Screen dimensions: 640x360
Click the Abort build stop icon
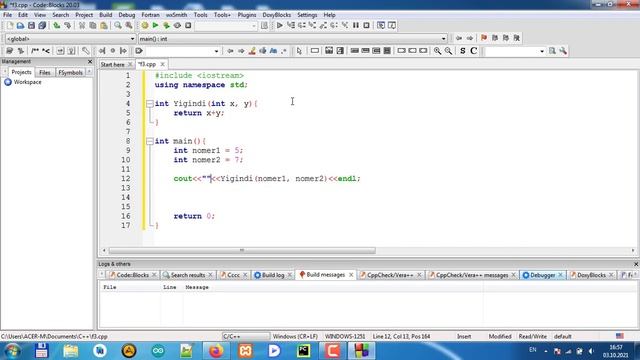(188, 26)
